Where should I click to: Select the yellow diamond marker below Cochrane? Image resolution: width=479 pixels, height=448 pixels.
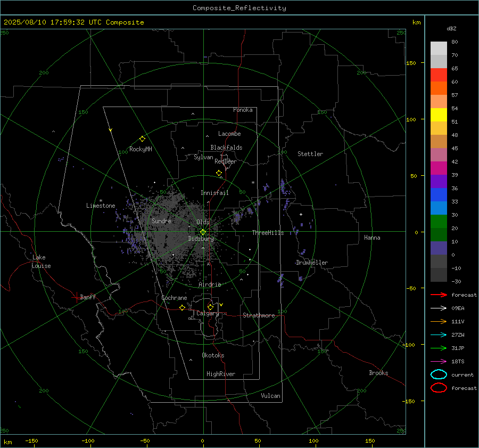point(182,307)
